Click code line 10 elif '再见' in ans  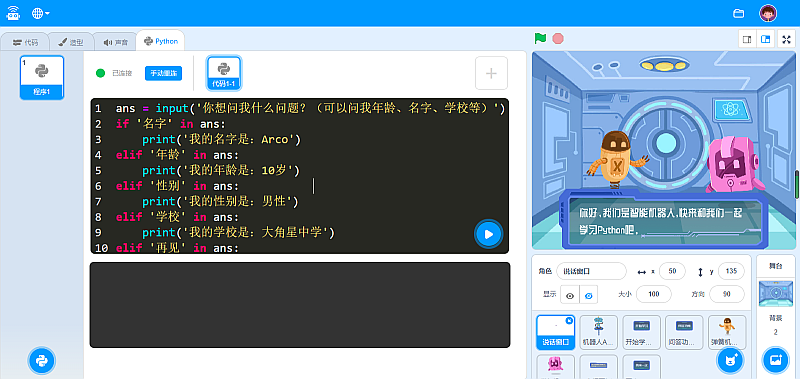177,248
